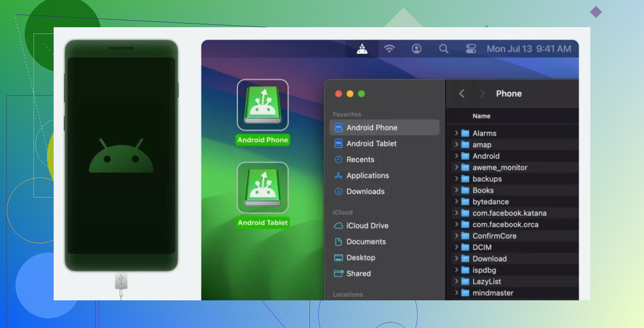644x328 pixels.
Task: Click the Alarms folder icon
Action: point(465,133)
